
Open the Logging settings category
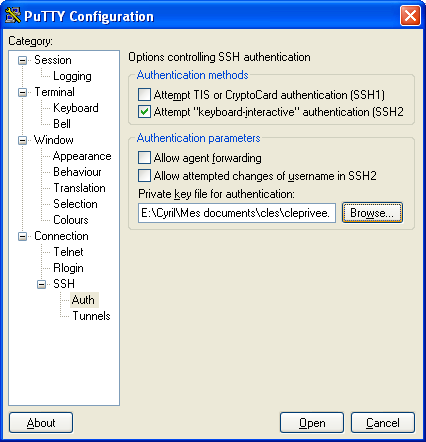point(72,76)
